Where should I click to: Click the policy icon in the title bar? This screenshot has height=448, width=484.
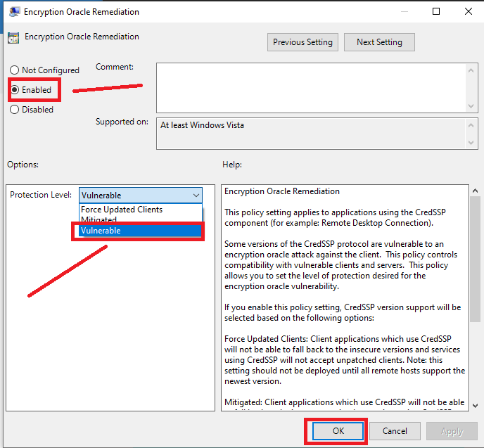pos(13,12)
